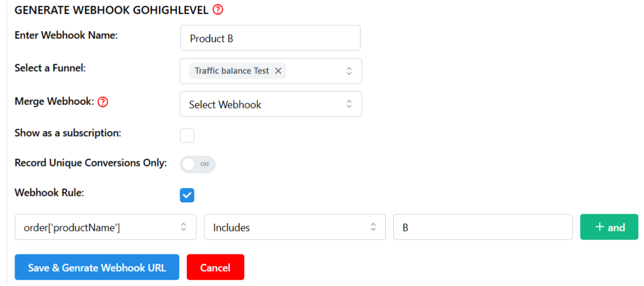This screenshot has width=644, height=286.
Task: Click plus icon on the and button
Action: click(600, 227)
